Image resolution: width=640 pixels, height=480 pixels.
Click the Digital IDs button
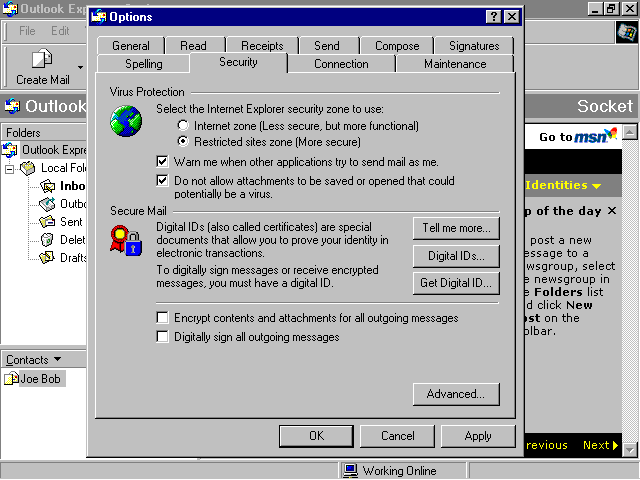456,256
